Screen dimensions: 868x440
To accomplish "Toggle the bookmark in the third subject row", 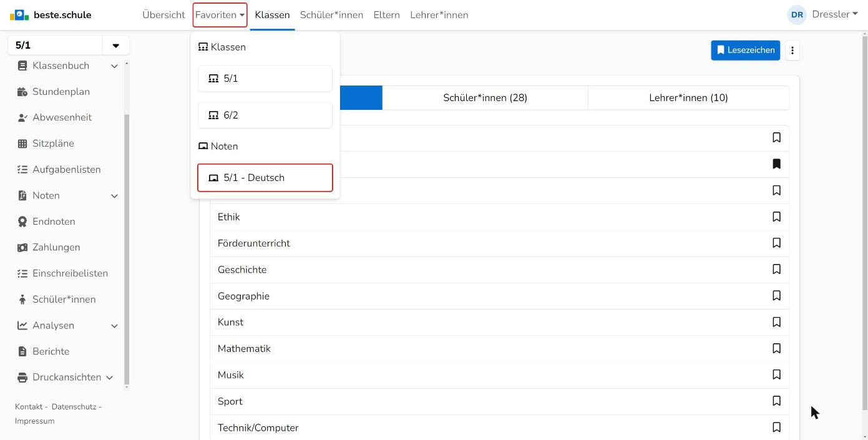I will (x=776, y=190).
